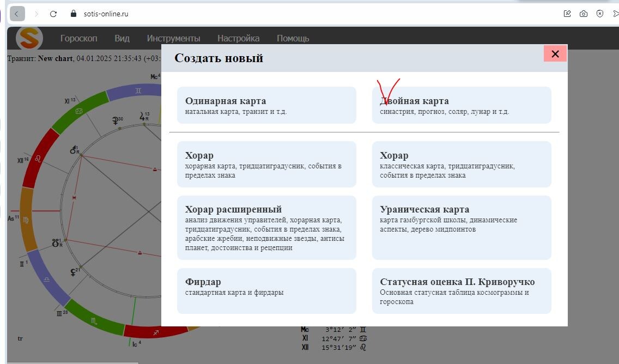This screenshot has width=619, height=364.
Task: Click the site security lock icon
Action: (x=73, y=14)
